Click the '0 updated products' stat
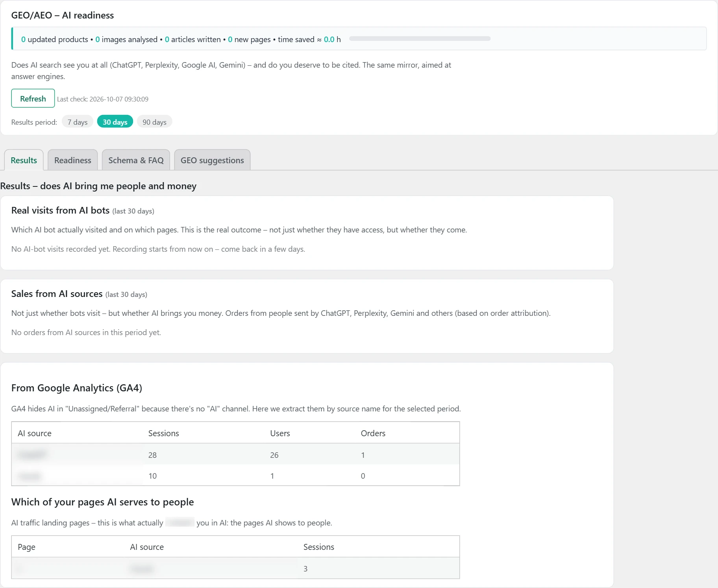Image resolution: width=718 pixels, height=588 pixels. point(55,39)
